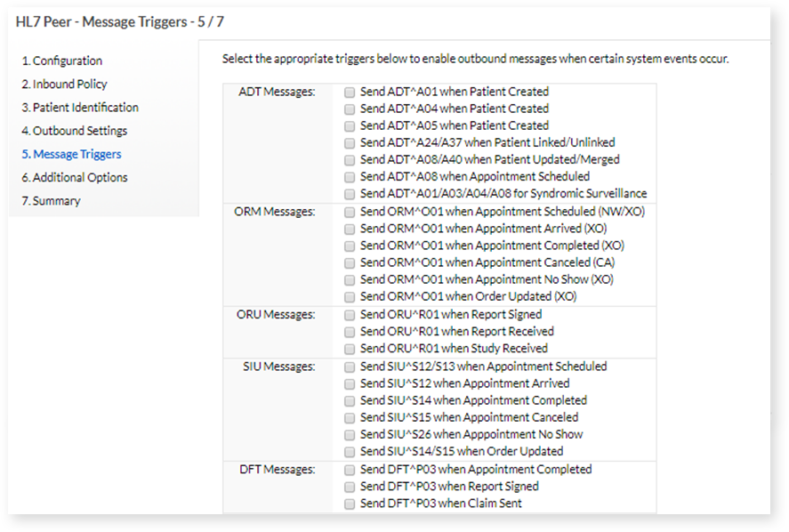The height and width of the screenshot is (532, 789).
Task: Check Send ORM^O01 when Order Updated
Action: (350, 295)
